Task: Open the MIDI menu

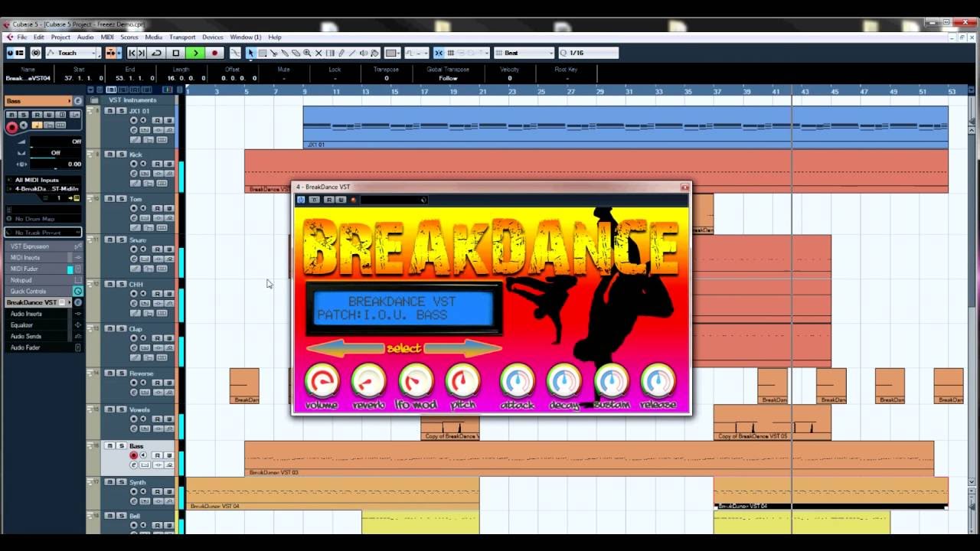Action: 107,37
